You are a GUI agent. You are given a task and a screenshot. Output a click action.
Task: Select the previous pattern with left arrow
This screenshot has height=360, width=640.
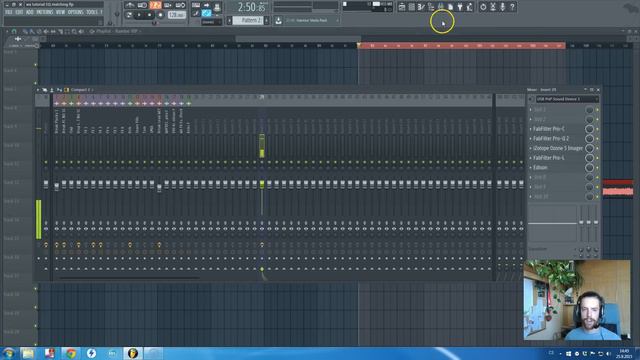coord(229,20)
